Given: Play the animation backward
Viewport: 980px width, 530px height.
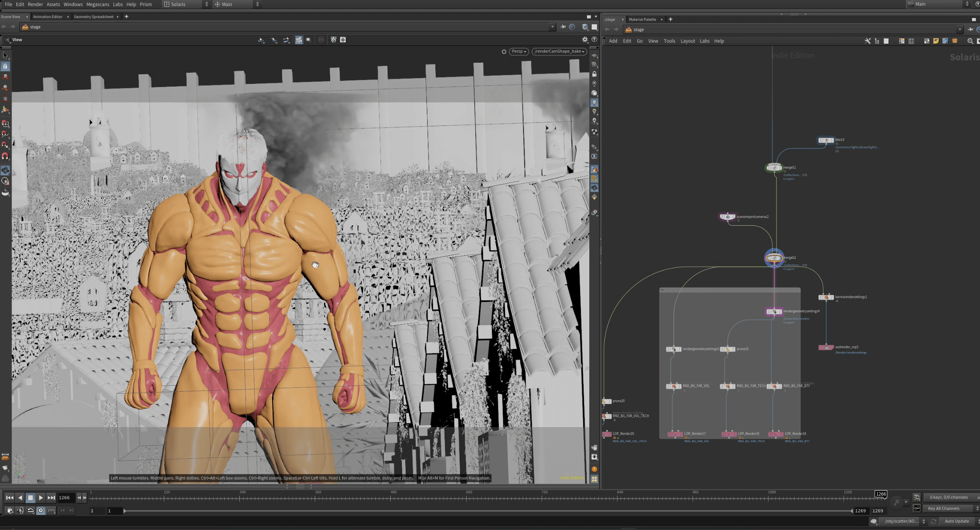Looking at the screenshot, I should [x=20, y=498].
